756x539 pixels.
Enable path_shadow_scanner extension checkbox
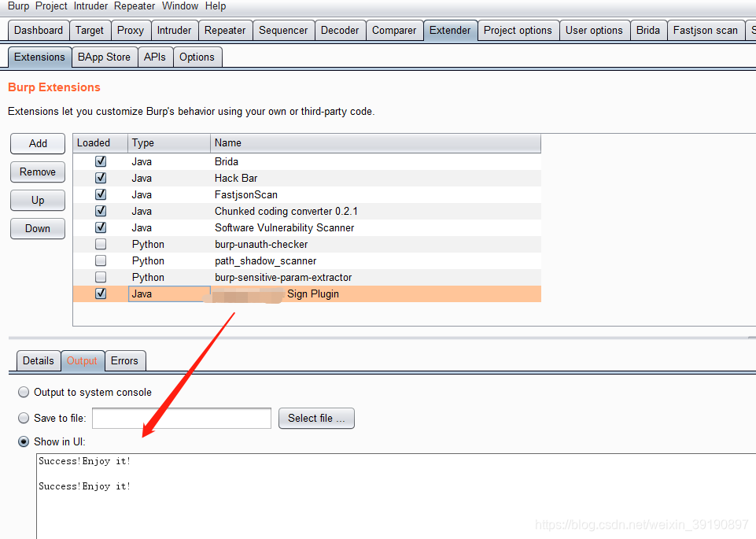[101, 260]
